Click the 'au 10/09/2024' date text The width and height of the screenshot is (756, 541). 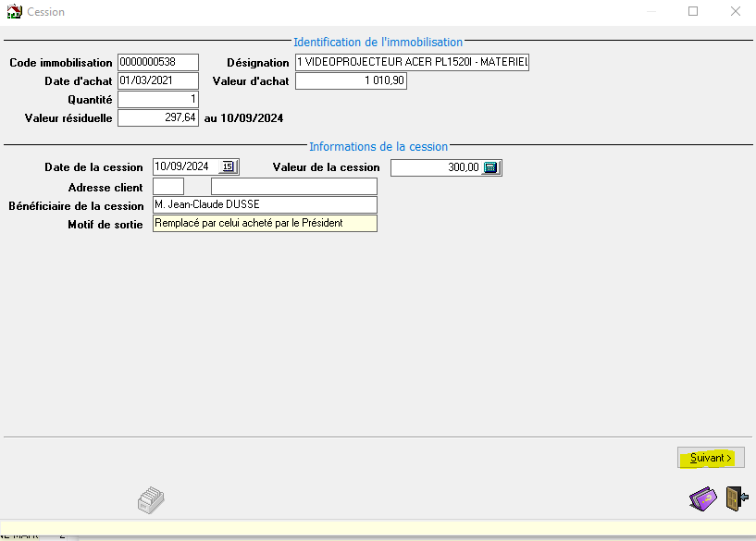coord(243,118)
